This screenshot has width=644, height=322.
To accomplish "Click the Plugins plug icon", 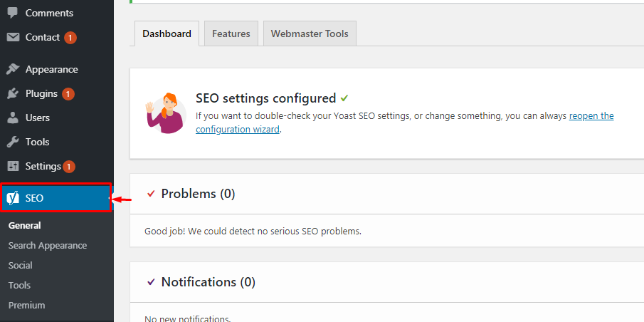I will pos(13,93).
